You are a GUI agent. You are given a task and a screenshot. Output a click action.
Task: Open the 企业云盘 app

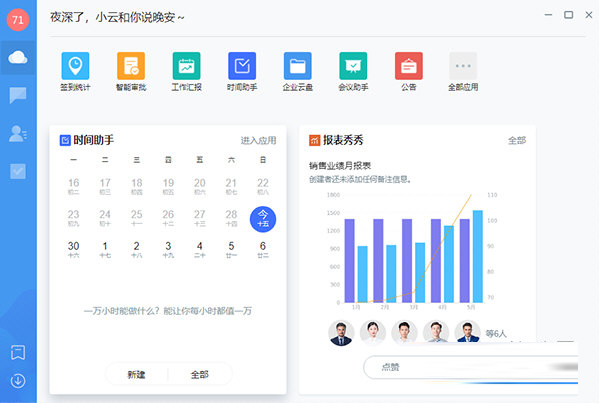[298, 72]
